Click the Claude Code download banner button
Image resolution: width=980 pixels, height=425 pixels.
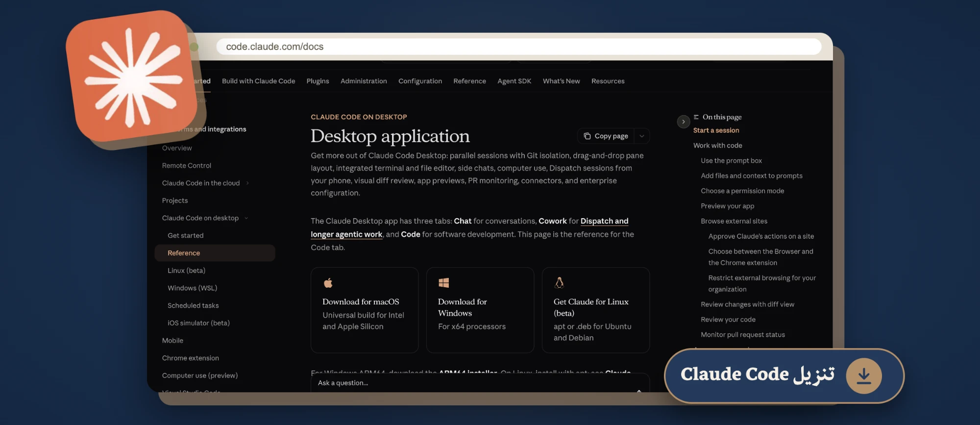(x=784, y=375)
